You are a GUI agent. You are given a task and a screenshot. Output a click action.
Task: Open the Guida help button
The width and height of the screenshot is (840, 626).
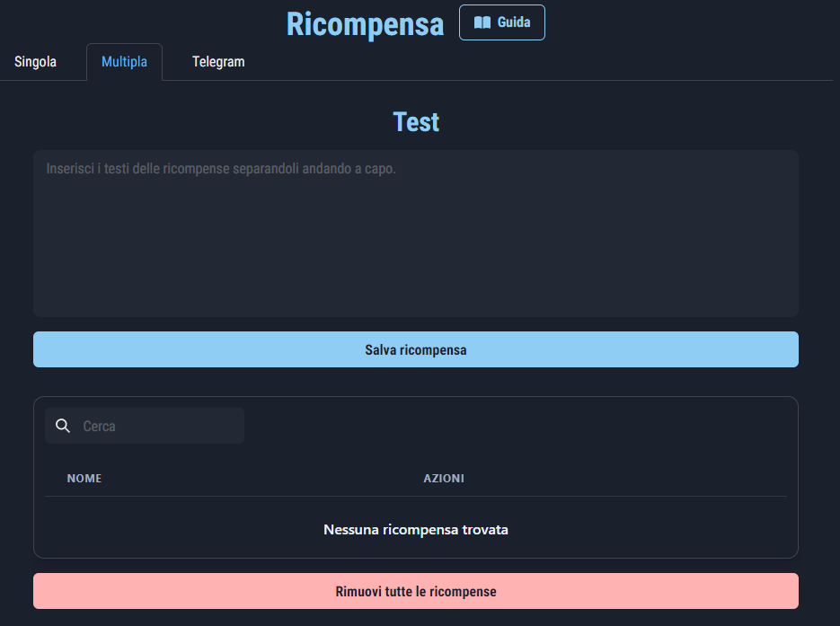pos(501,22)
